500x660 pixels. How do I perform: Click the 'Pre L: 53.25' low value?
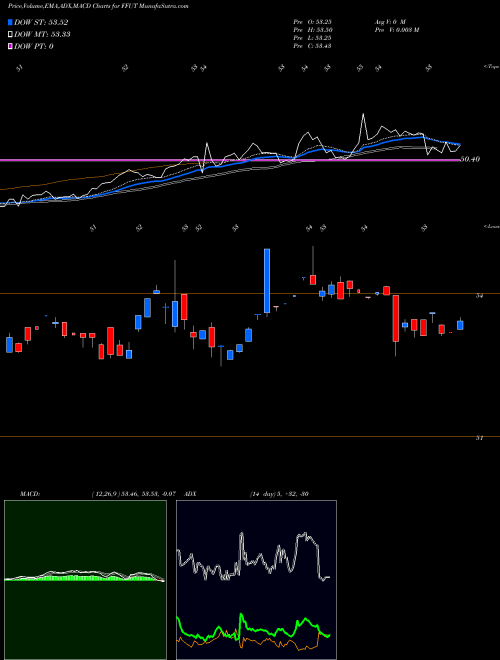coord(312,37)
